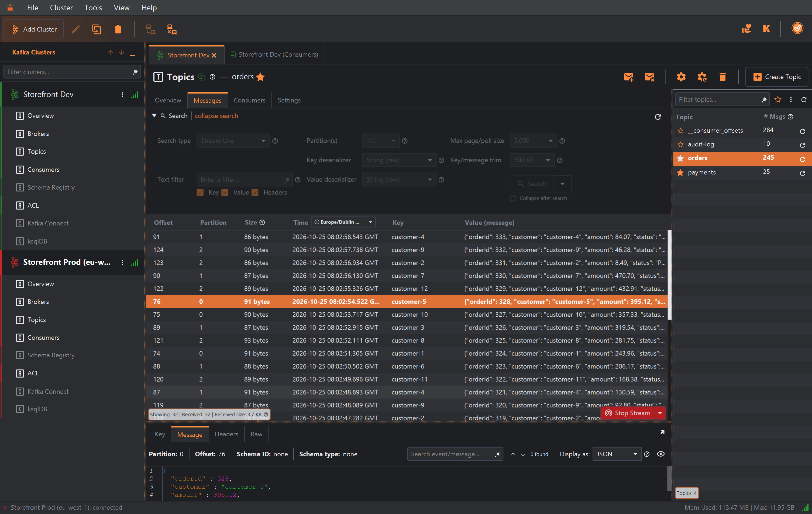Unfavorite the orders topic title star

click(260, 77)
